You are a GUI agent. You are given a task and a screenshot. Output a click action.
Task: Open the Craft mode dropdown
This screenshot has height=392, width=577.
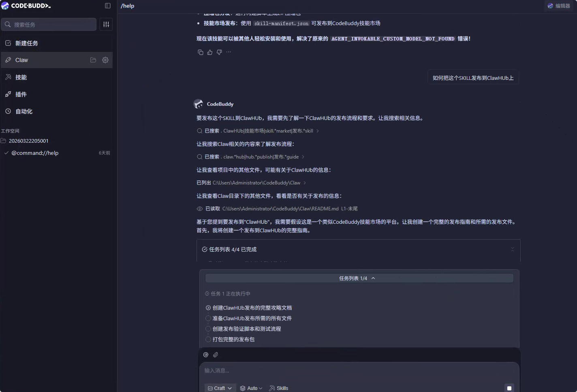(220, 388)
